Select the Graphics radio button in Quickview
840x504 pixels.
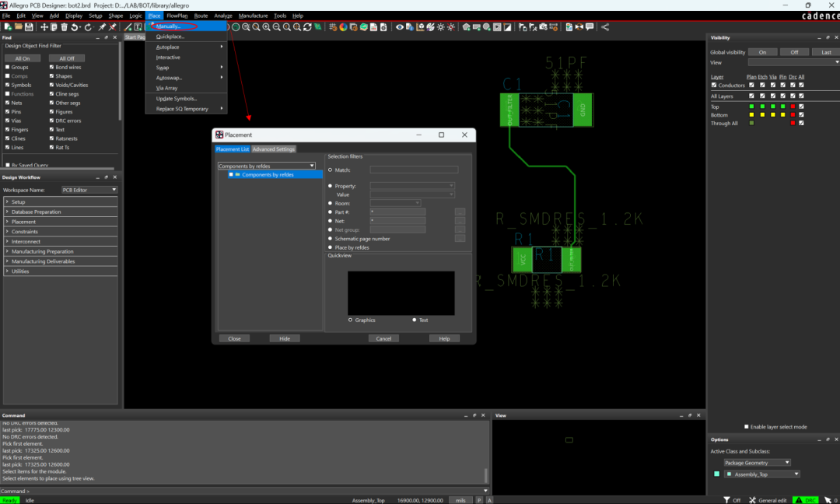click(x=351, y=320)
